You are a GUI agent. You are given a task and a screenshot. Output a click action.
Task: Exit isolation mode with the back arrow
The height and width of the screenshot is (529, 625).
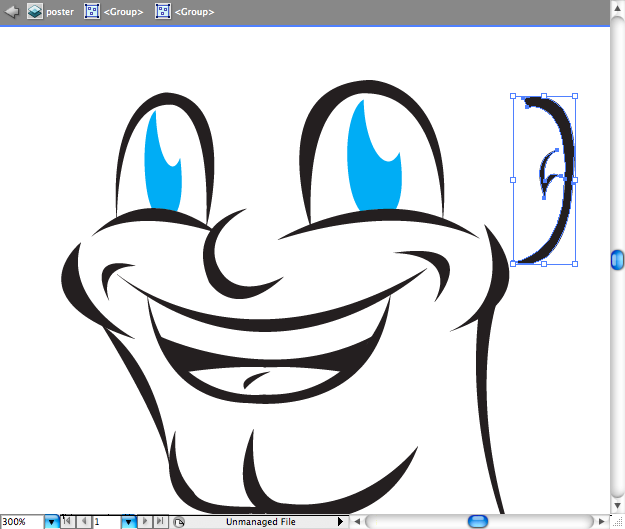tap(12, 11)
